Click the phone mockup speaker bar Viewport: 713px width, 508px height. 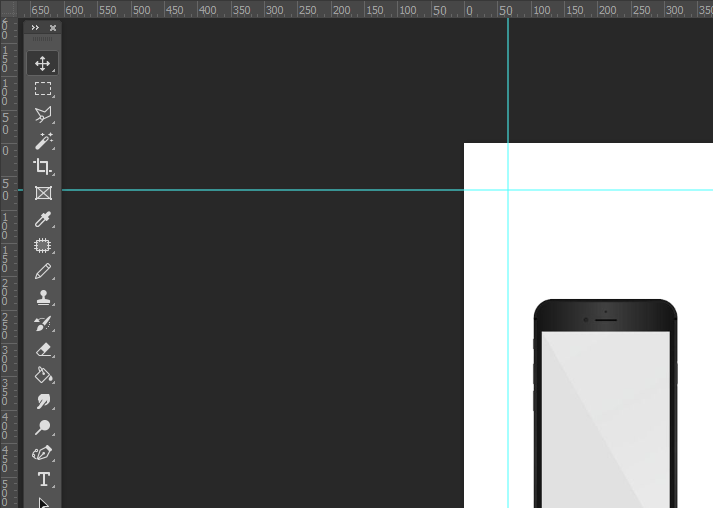[606, 320]
